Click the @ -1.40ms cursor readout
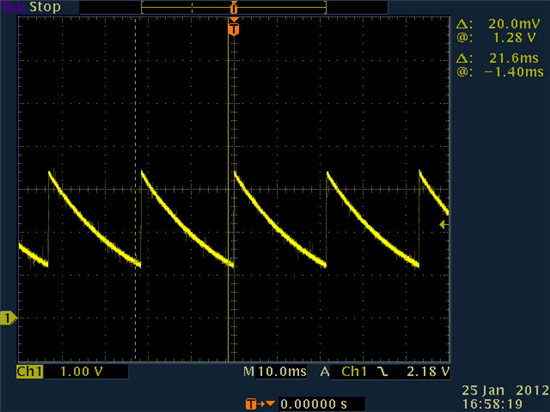This screenshot has width=550, height=412. (500, 72)
